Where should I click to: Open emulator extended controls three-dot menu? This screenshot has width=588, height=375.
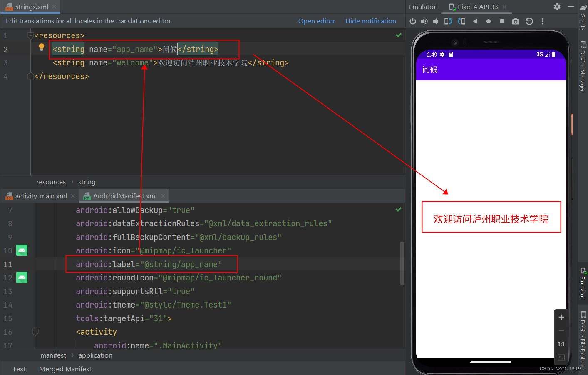click(542, 21)
